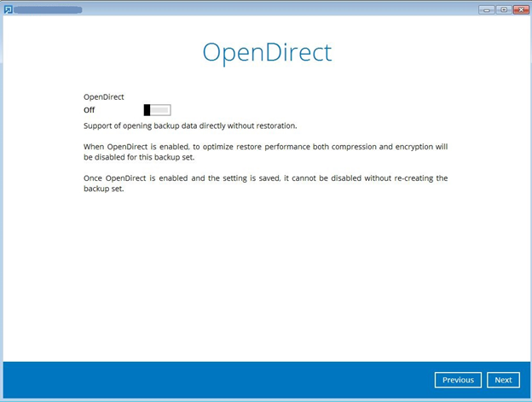The height and width of the screenshot is (402, 532).
Task: Click the large OpenDirect page heading
Action: point(266,52)
